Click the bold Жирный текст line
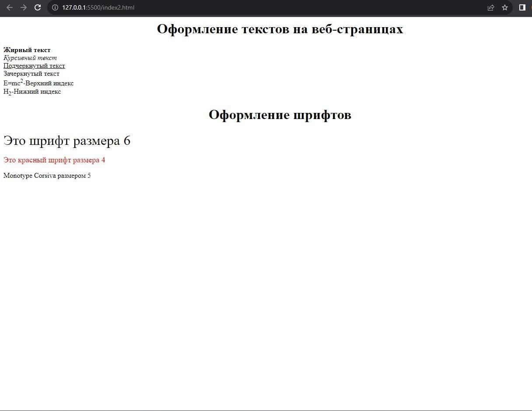The width and height of the screenshot is (532, 411). coord(27,50)
